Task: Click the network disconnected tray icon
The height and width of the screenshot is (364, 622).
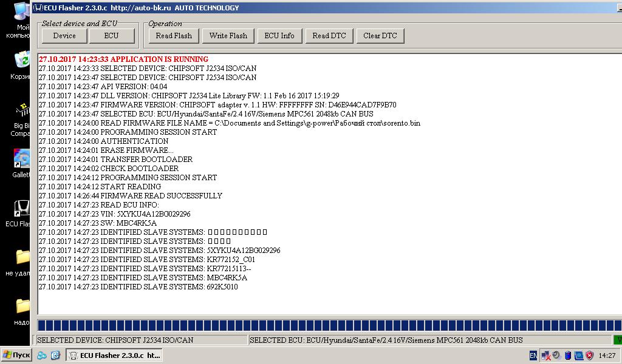Action: (546, 356)
